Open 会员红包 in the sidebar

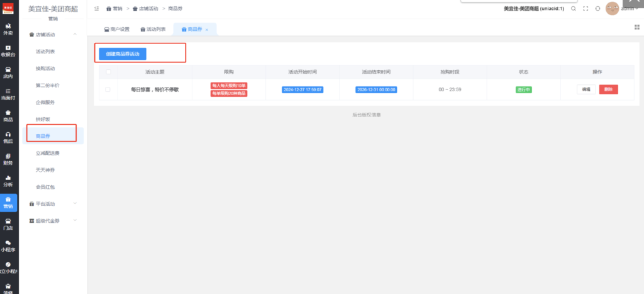click(45, 187)
